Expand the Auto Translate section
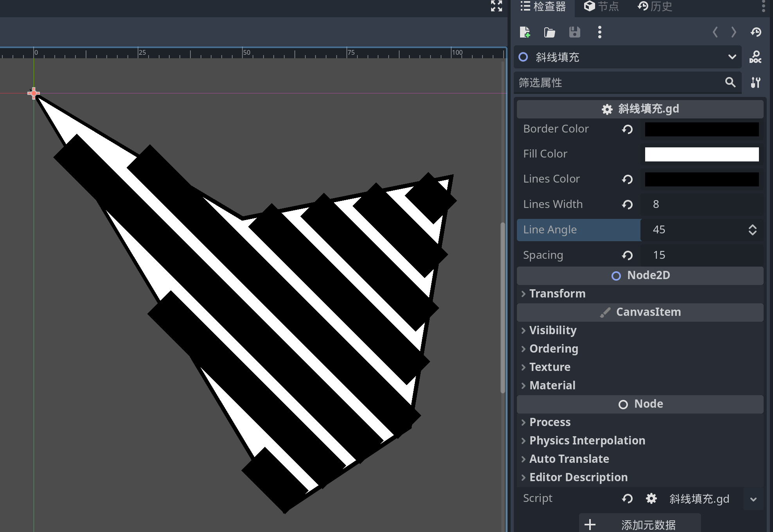Image resolution: width=773 pixels, height=532 pixels. pyautogui.click(x=640, y=459)
